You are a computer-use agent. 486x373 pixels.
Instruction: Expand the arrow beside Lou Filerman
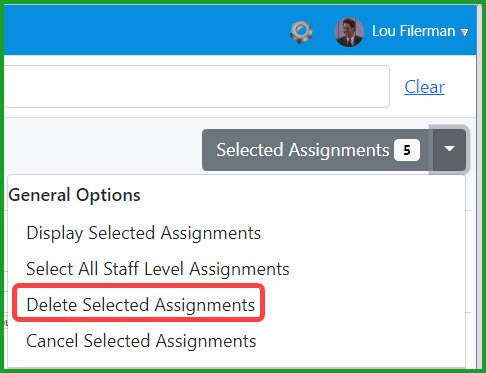(464, 32)
